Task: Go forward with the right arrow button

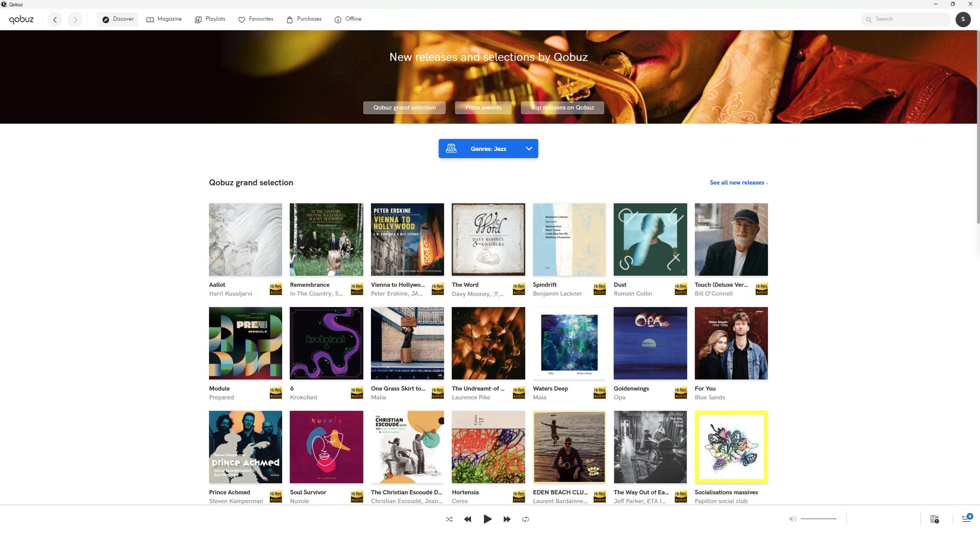Action: click(x=75, y=20)
